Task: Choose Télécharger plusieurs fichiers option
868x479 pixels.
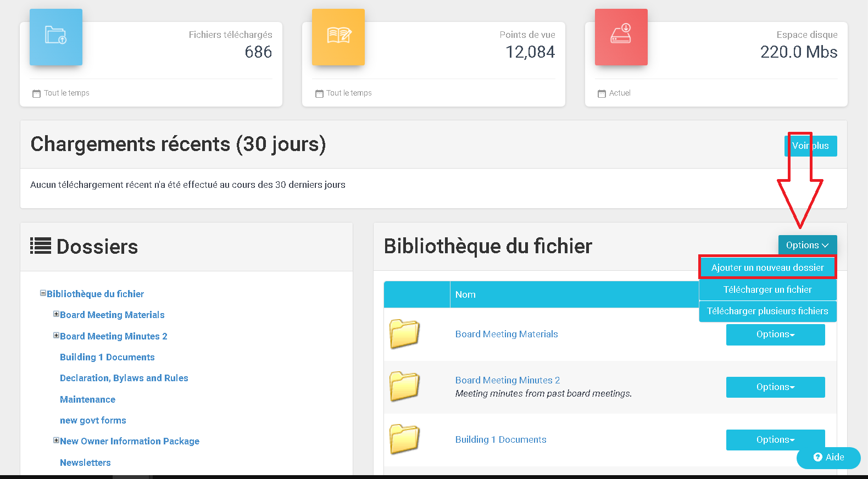Action: point(767,311)
